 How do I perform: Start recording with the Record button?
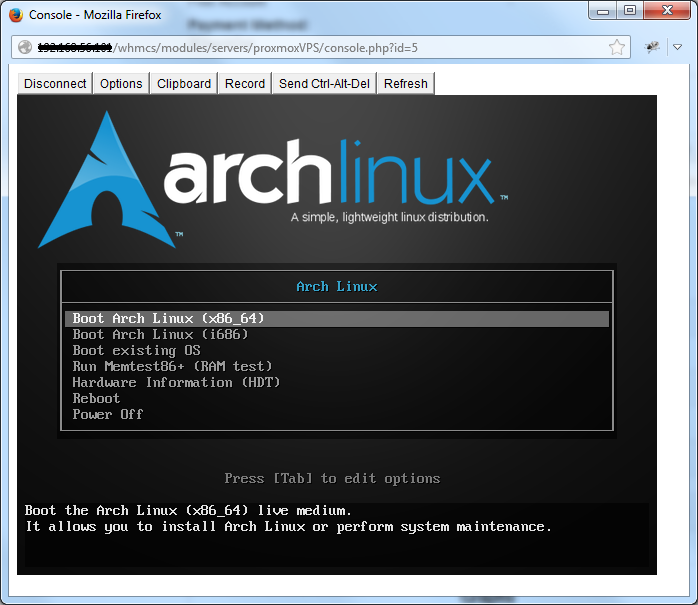tap(245, 84)
